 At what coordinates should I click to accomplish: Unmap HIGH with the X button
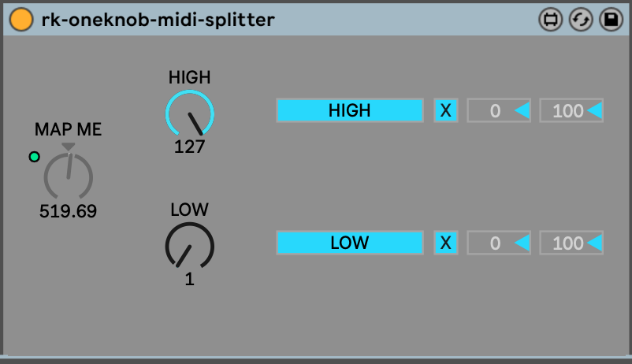tap(446, 110)
